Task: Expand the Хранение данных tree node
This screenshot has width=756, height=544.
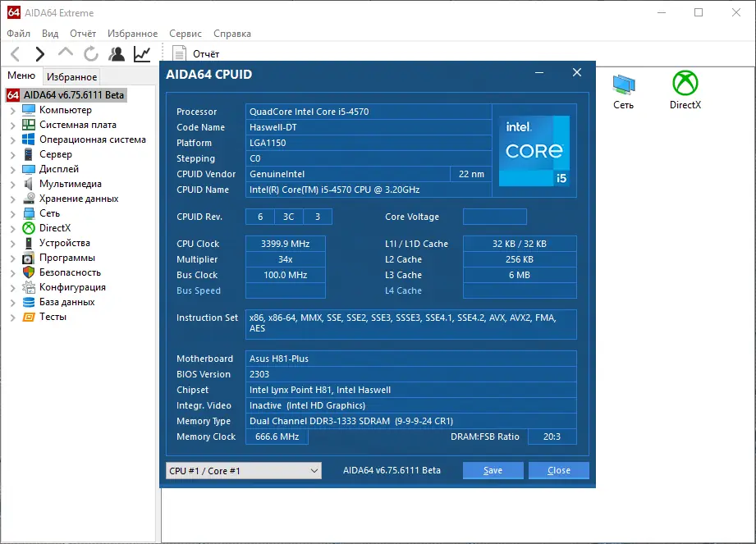Action: [13, 199]
